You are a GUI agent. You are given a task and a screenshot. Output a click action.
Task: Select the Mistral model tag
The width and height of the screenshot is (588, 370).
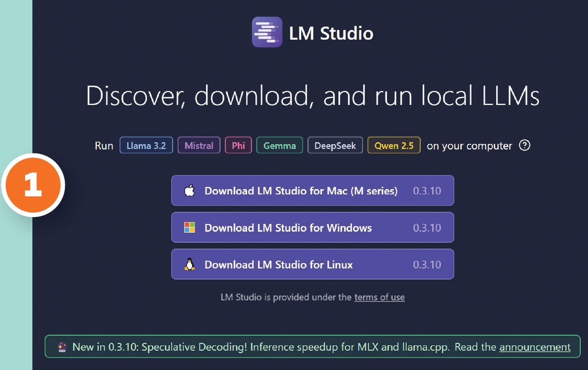(x=199, y=146)
